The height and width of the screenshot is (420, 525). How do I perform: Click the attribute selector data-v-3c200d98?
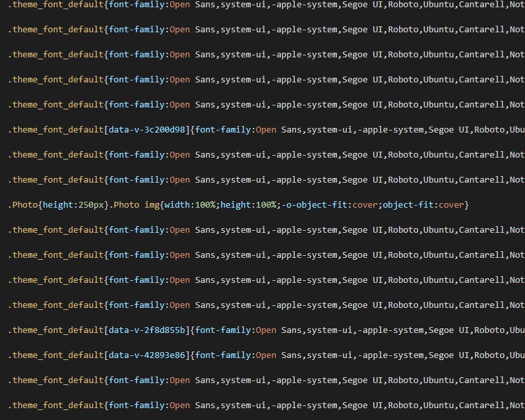[147, 129]
